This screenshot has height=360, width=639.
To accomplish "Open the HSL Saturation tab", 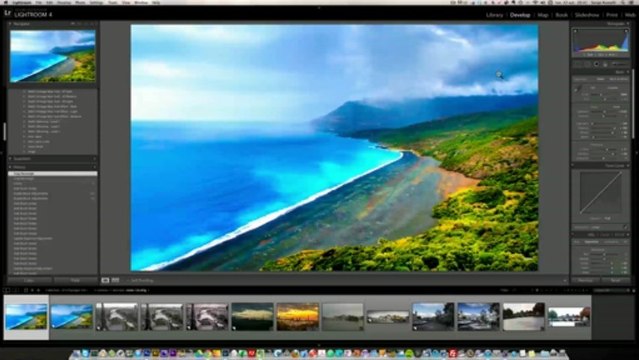I will tap(591, 242).
